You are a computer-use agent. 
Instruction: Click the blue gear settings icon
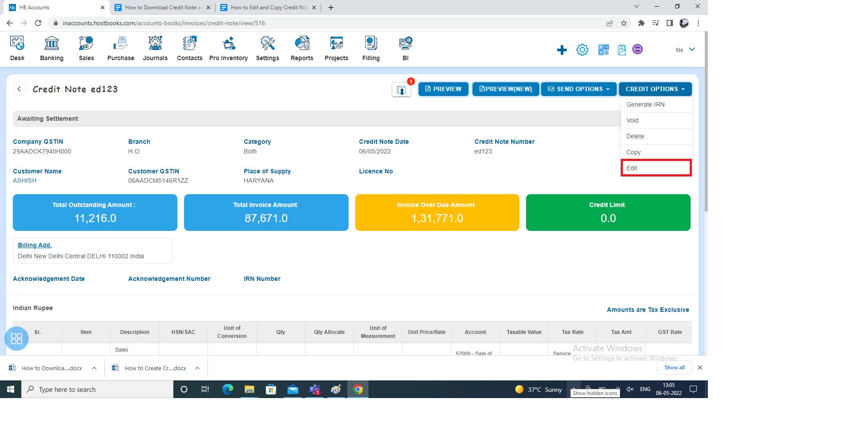[582, 50]
